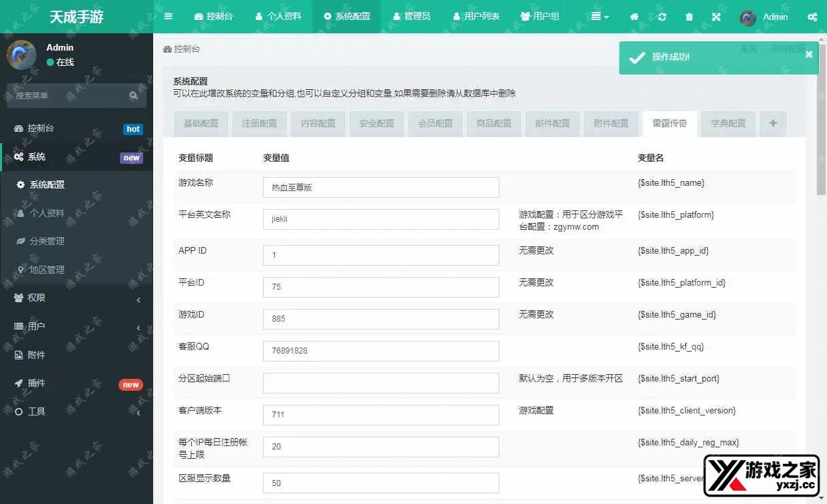Viewport: 827px width, 504px height.
Task: Click empty 分区起始端口 input field
Action: click(x=381, y=383)
